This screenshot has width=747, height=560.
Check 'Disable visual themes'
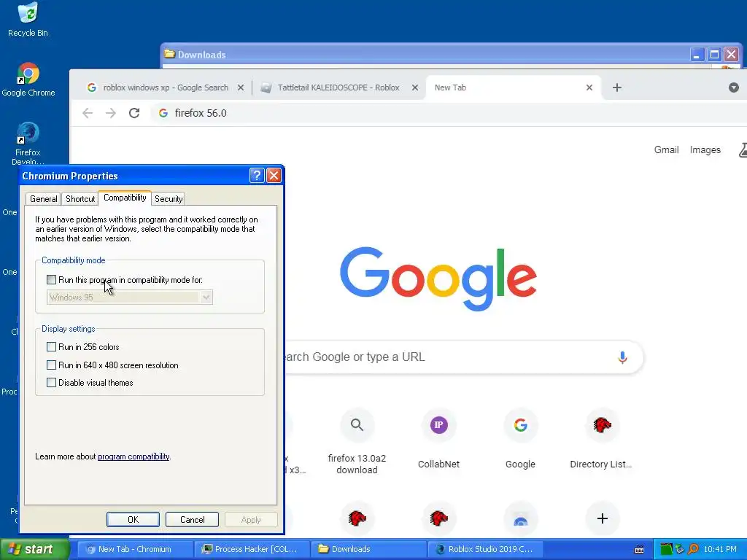(x=52, y=382)
